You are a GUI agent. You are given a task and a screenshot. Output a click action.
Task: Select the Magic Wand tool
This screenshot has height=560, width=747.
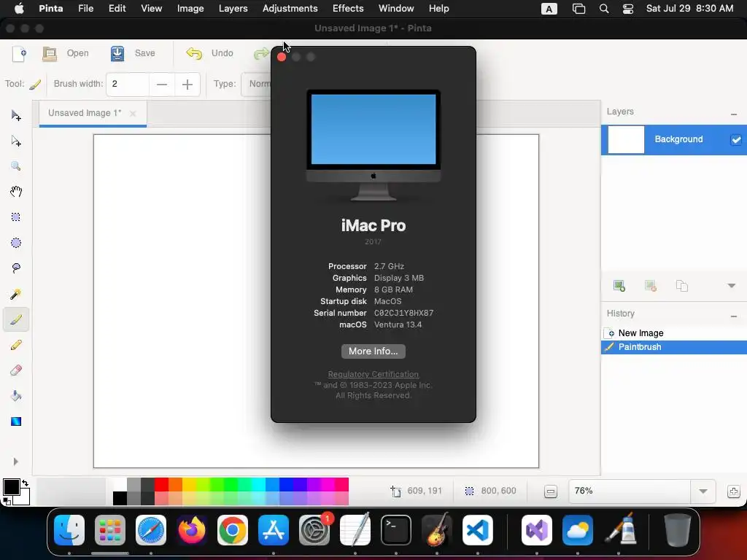[x=16, y=294]
